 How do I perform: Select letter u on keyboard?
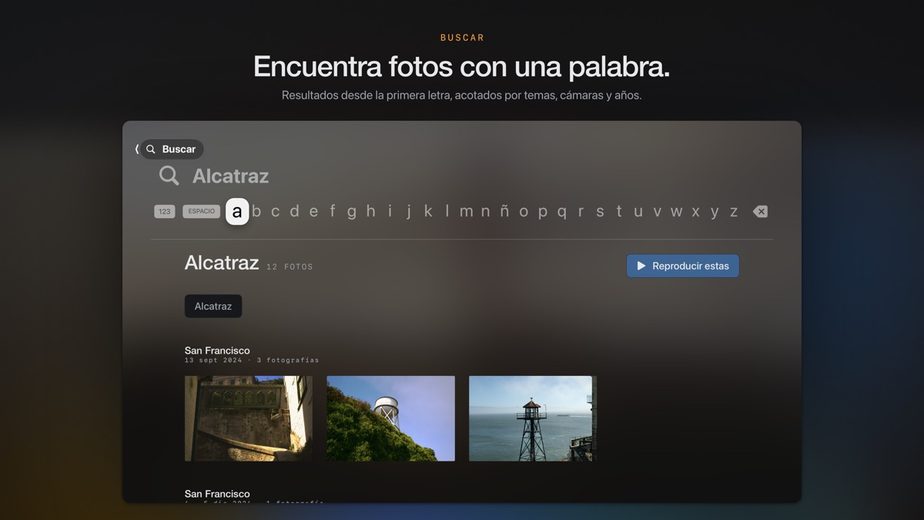[x=638, y=211]
